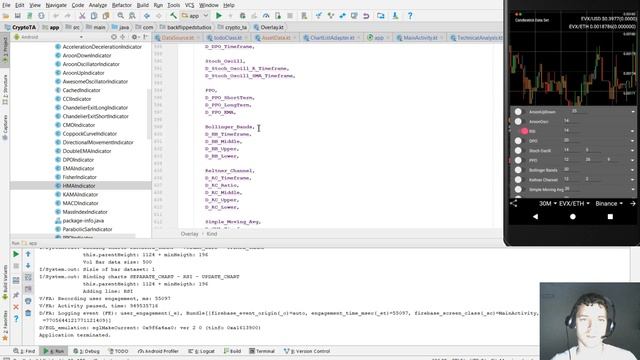The image size is (640, 360).
Task: Click the down arrow in Run panel
Action: [x=28, y=266]
